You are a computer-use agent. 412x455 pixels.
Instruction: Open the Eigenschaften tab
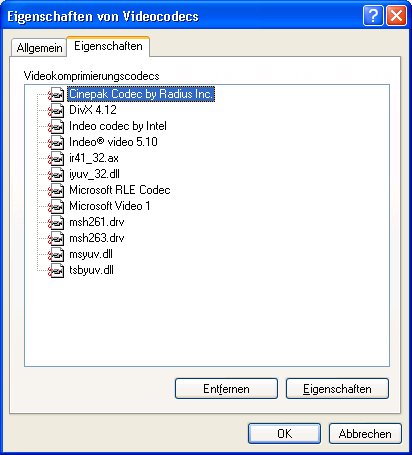(x=108, y=46)
